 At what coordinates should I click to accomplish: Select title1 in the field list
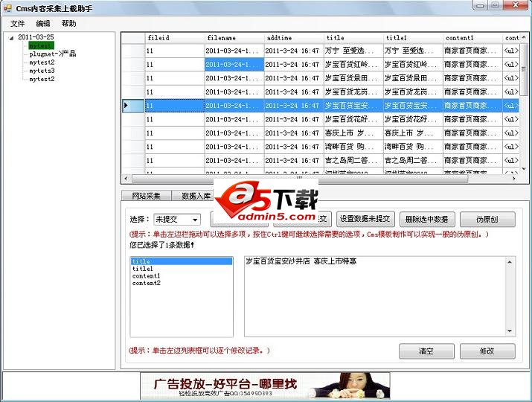click(x=182, y=269)
